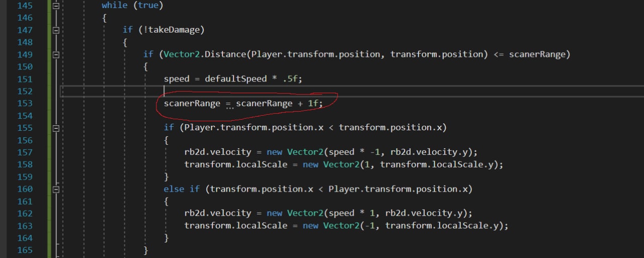Viewport: 644px width, 258px height.
Task: Click line number 165
Action: 24,250
